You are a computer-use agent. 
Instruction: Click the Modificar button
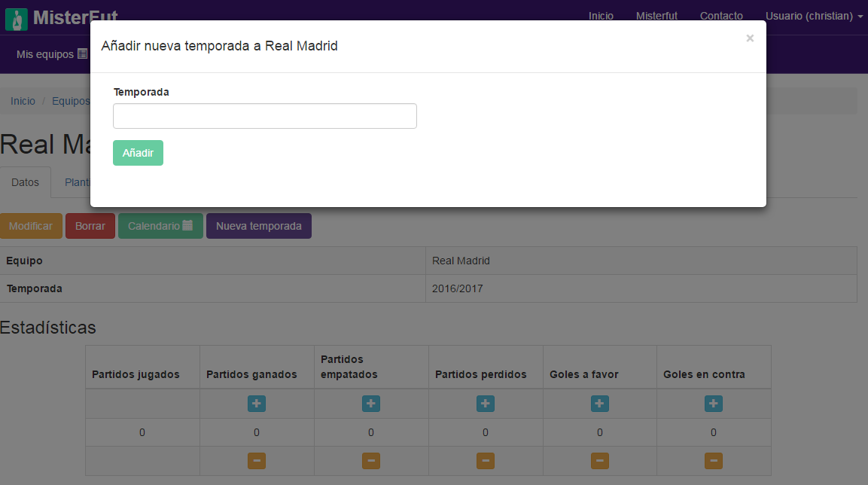coord(31,226)
